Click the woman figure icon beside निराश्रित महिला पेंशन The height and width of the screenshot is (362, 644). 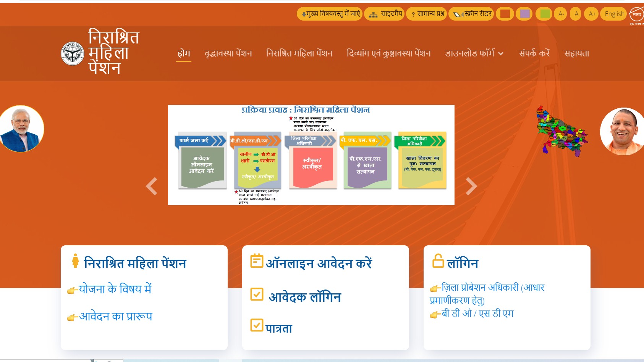pos(75,261)
